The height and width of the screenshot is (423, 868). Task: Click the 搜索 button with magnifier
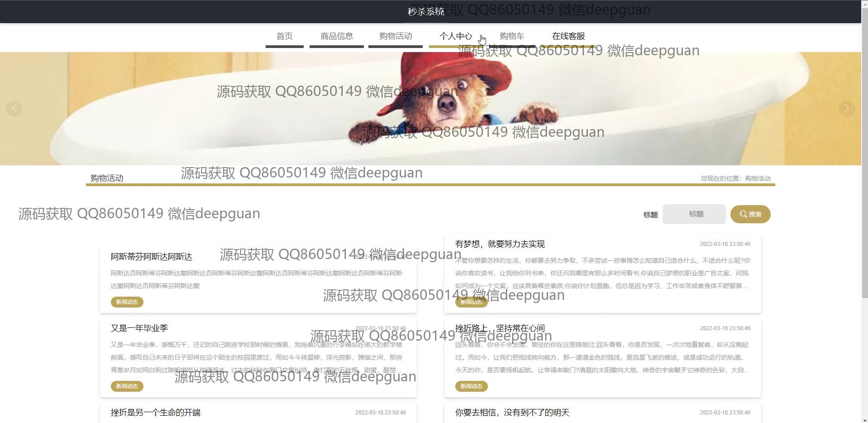(750, 214)
